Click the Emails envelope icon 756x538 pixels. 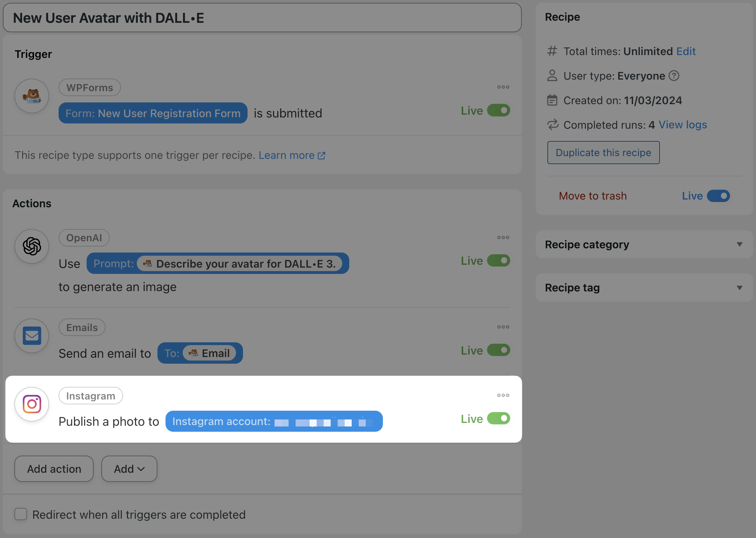[x=32, y=336]
